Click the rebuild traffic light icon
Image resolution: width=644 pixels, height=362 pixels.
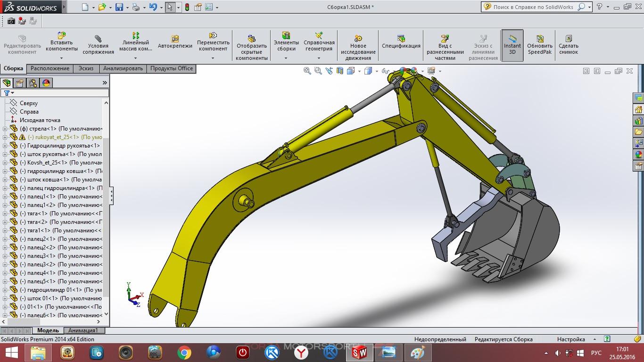[187, 7]
